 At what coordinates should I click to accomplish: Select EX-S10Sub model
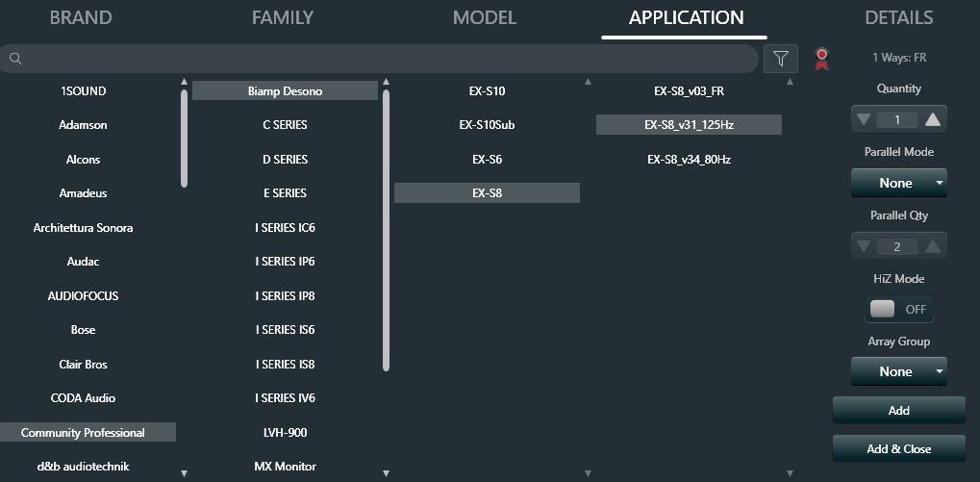tap(487, 125)
